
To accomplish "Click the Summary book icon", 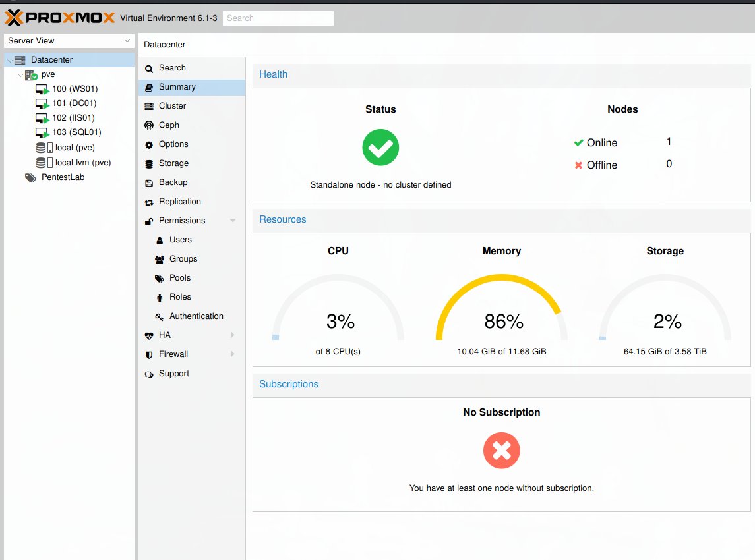I will 149,88.
